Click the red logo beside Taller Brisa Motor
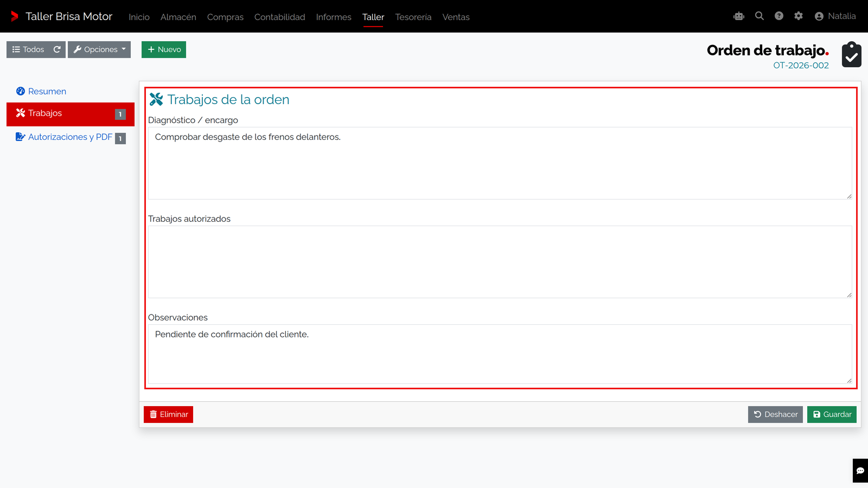868x488 pixels. point(15,16)
